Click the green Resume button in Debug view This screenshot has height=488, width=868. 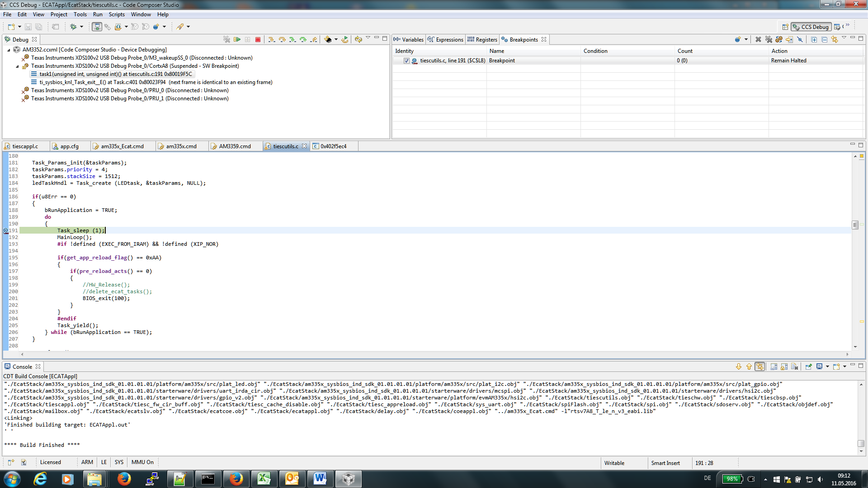[237, 40]
